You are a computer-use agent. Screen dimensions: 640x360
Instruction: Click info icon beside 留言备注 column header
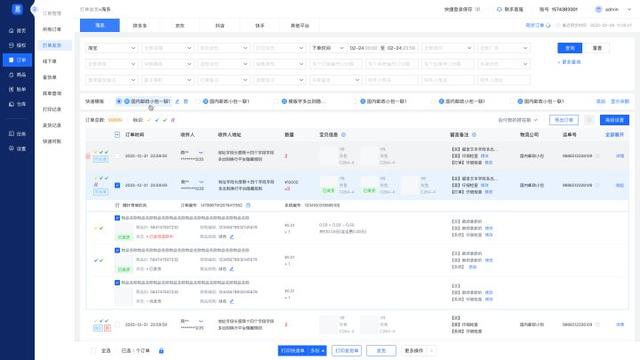pos(474,135)
